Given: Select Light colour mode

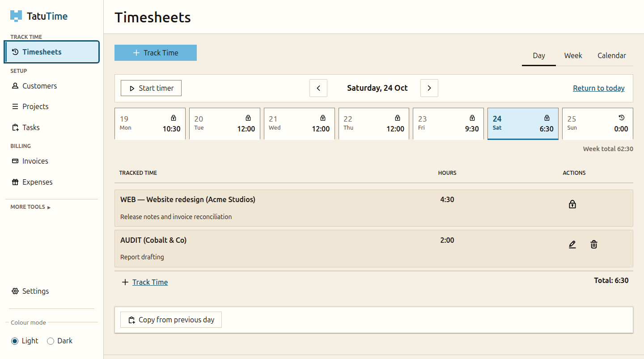Looking at the screenshot, I should pyautogui.click(x=15, y=341).
